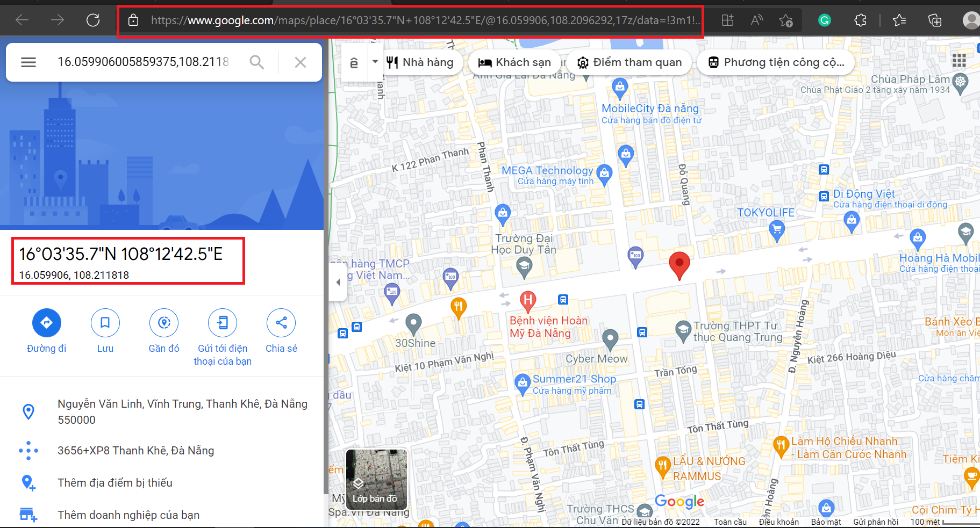Click the THPT Quang Trung school pin
The height and width of the screenshot is (528, 980).
tap(683, 331)
